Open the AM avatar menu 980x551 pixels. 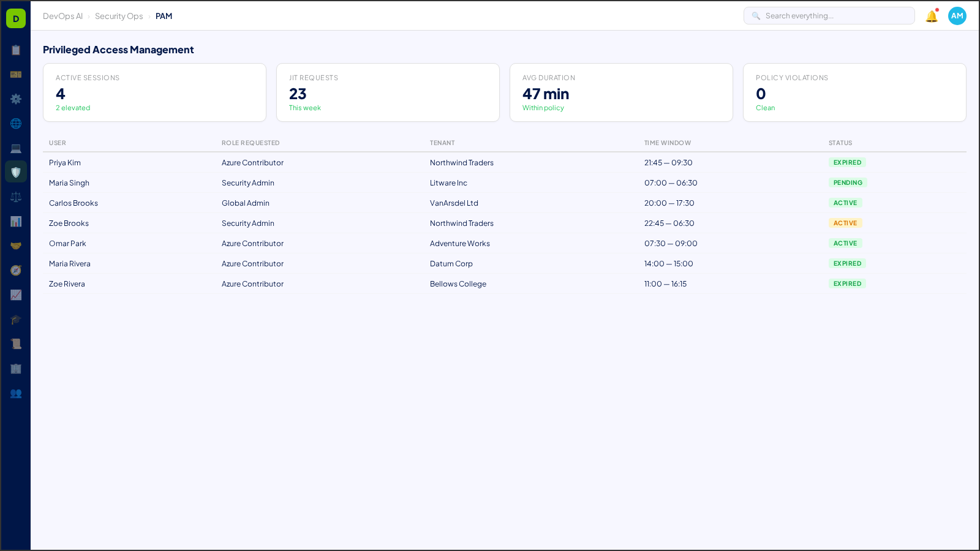click(957, 16)
